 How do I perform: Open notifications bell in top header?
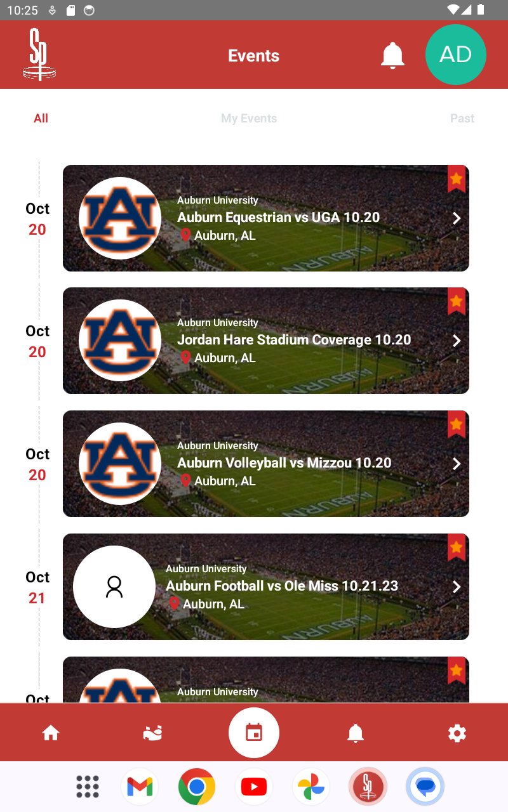click(x=392, y=56)
